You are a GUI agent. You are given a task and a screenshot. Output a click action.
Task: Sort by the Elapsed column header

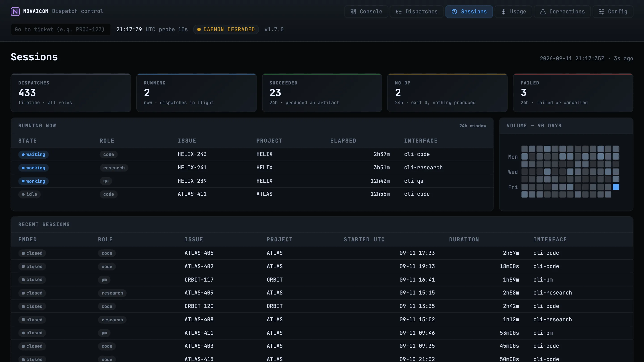click(343, 141)
